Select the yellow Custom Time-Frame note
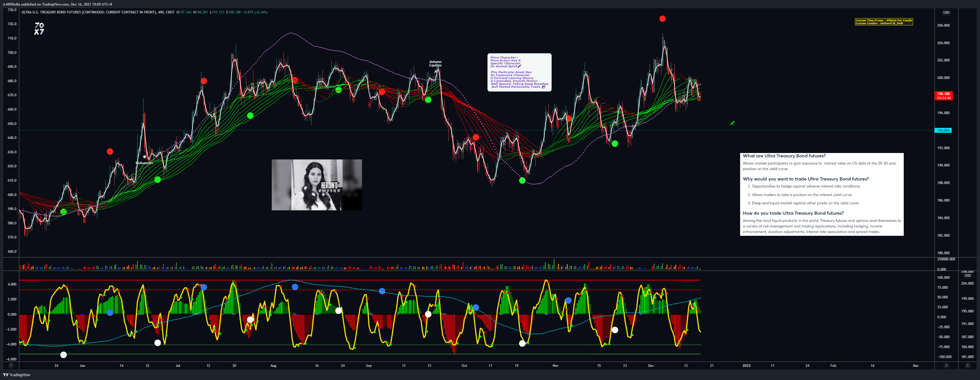980x380 pixels. (884, 22)
